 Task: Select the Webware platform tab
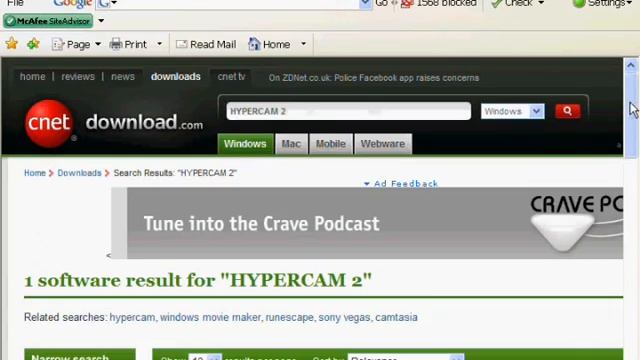pyautogui.click(x=382, y=144)
